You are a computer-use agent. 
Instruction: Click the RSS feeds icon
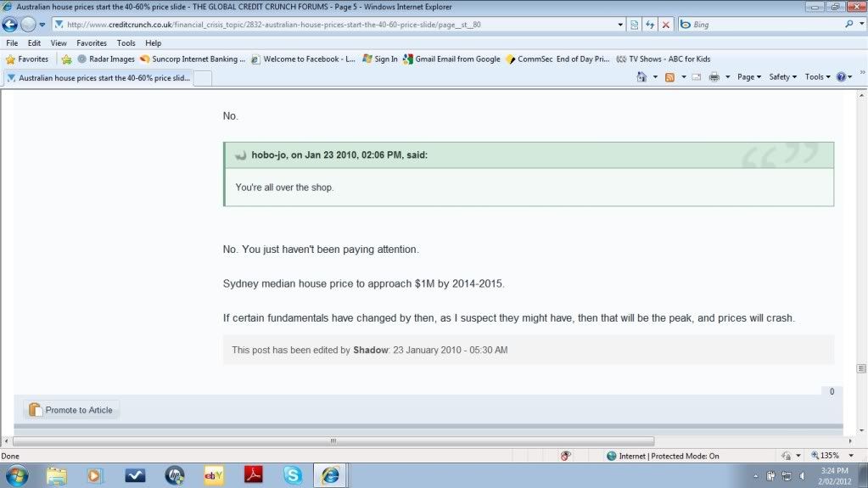669,76
